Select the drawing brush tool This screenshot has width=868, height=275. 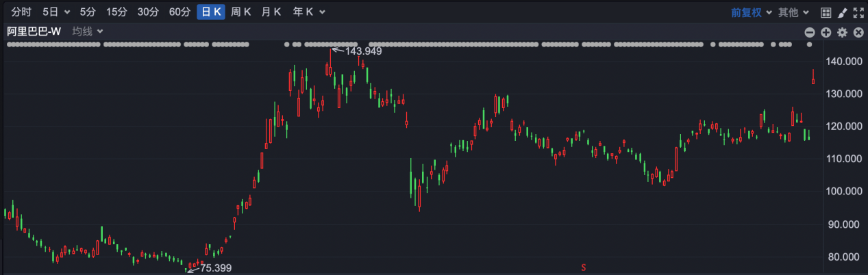point(842,12)
